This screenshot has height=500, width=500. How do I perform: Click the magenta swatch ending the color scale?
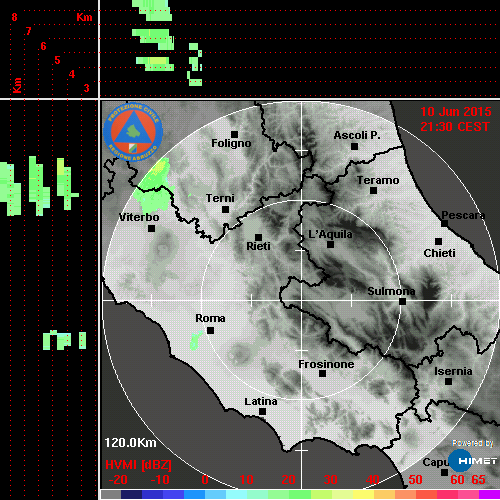489,494
